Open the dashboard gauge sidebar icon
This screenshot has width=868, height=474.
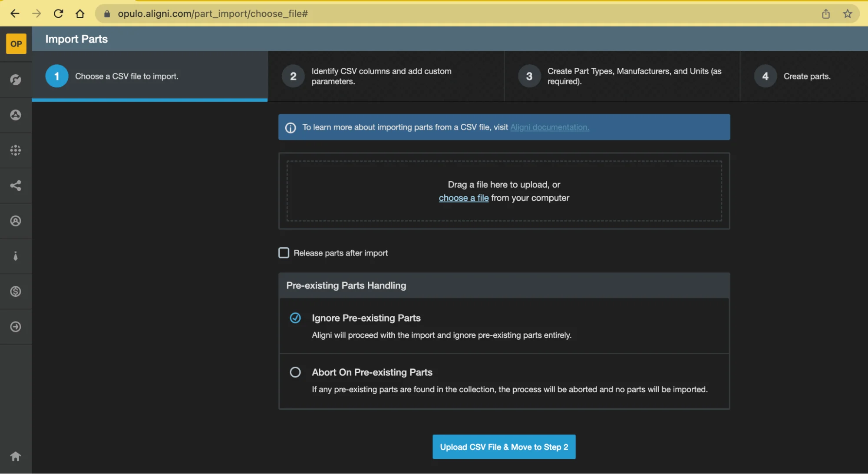[x=16, y=80]
